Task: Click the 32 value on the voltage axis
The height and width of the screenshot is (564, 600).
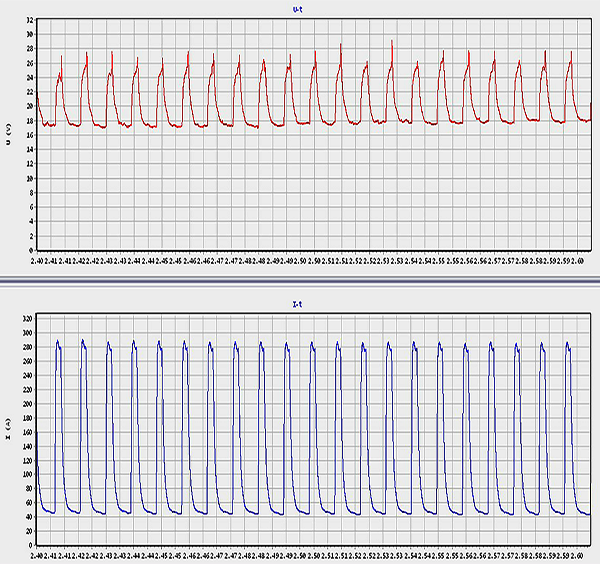Action: pyautogui.click(x=29, y=20)
